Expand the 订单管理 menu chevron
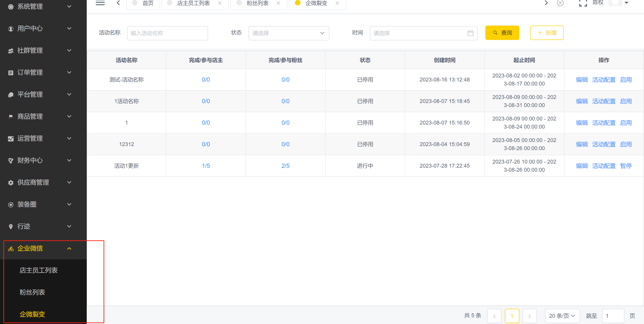 coord(69,72)
